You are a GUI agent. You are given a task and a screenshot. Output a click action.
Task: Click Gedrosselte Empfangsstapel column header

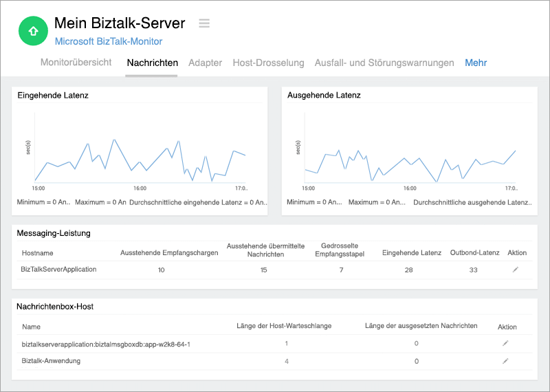[x=340, y=250]
